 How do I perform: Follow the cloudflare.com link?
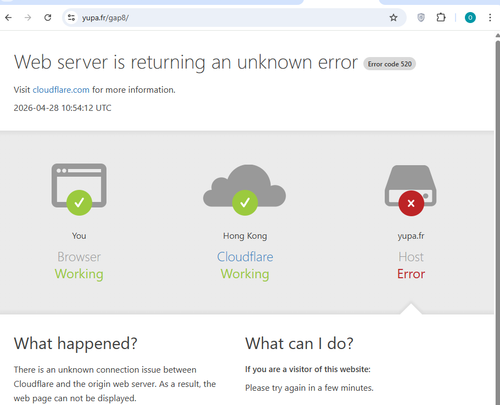[x=61, y=90]
